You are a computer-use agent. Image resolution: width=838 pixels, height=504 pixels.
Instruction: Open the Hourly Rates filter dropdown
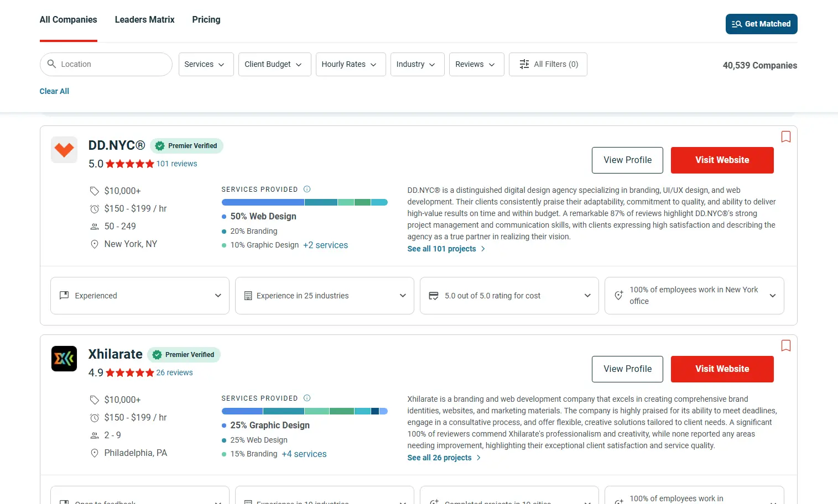point(351,64)
